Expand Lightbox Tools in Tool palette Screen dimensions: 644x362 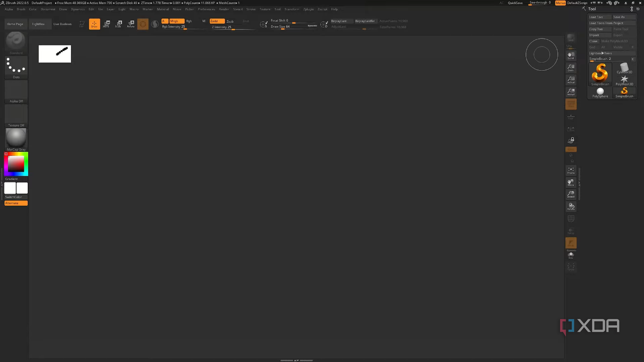612,53
